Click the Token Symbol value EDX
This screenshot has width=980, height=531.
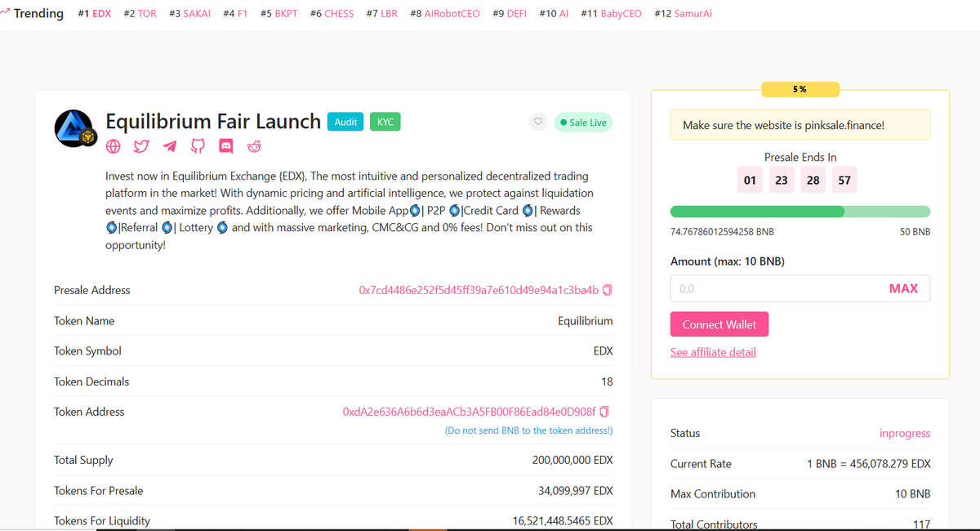pyautogui.click(x=603, y=351)
